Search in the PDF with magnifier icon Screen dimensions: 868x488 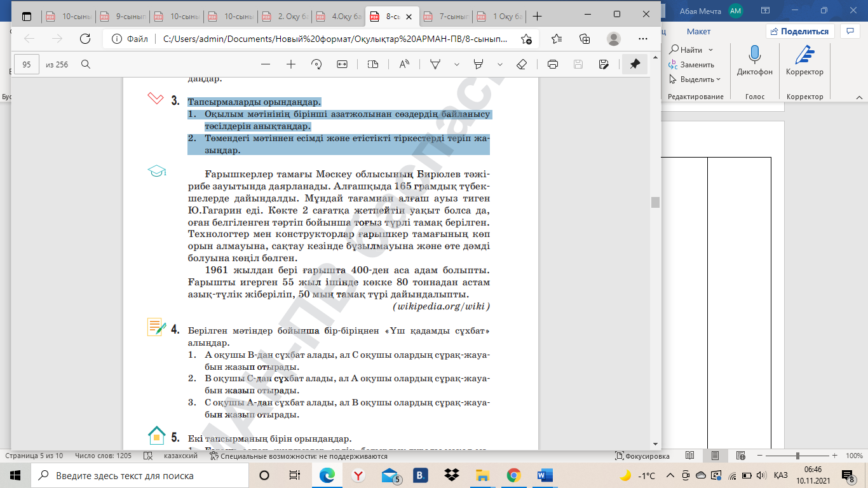coord(86,64)
